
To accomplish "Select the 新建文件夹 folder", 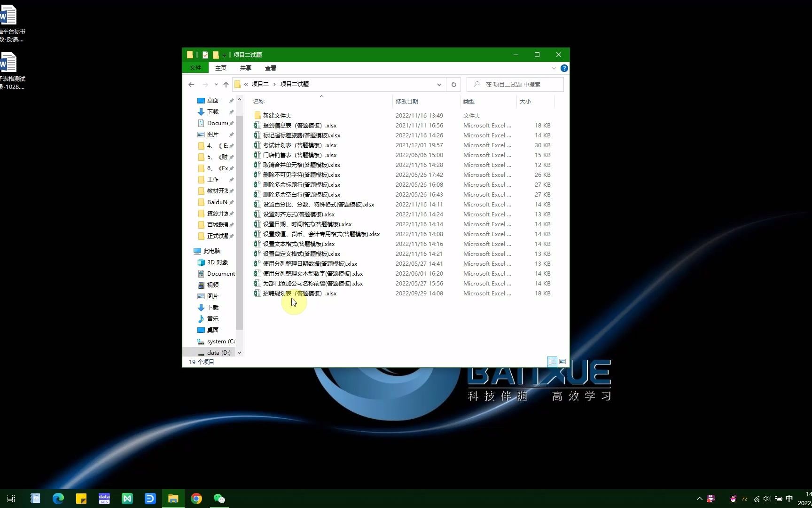I will pos(277,116).
